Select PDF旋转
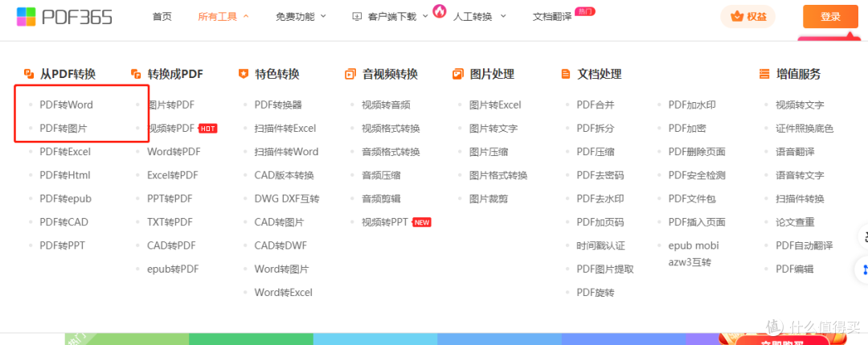 coord(596,293)
